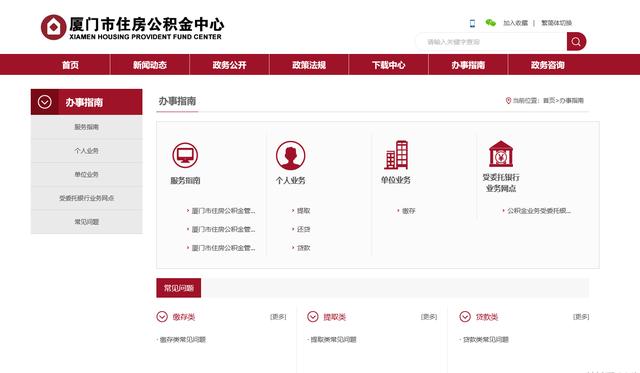Open 提取类常见问题 item

pos(333,339)
